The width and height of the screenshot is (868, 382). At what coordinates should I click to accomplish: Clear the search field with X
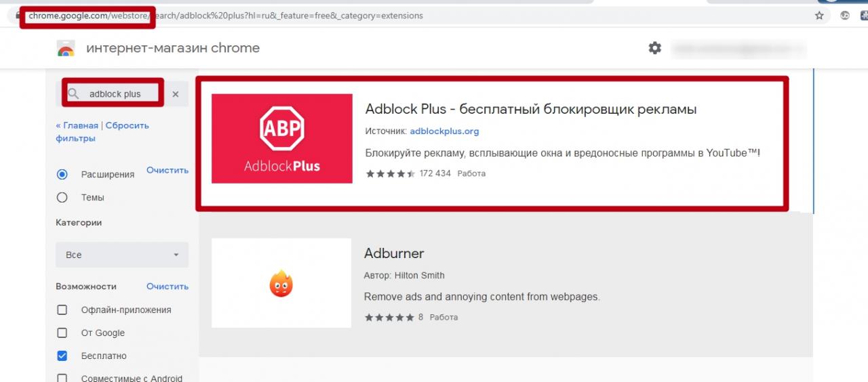click(x=176, y=94)
